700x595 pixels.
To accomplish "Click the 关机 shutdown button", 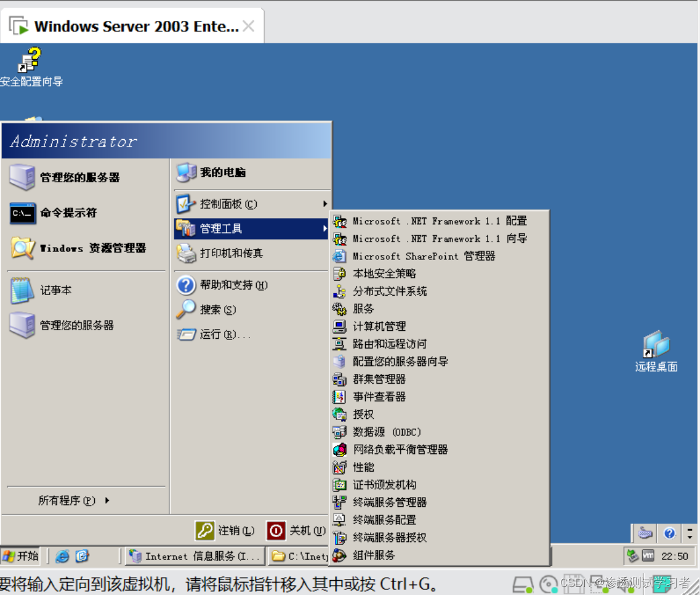I will tap(296, 531).
